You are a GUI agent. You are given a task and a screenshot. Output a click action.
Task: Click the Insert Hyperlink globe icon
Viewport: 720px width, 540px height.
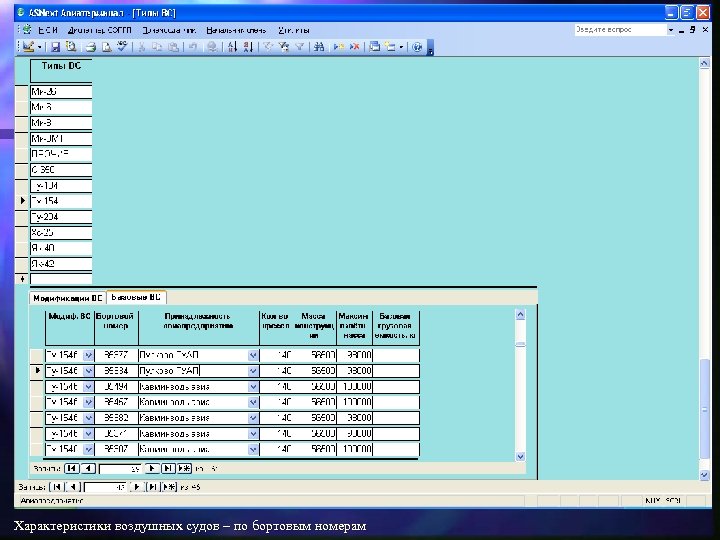(212, 47)
